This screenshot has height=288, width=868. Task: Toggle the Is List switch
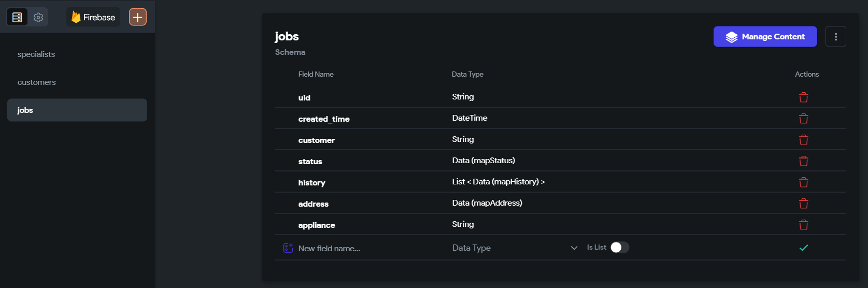[x=619, y=248]
